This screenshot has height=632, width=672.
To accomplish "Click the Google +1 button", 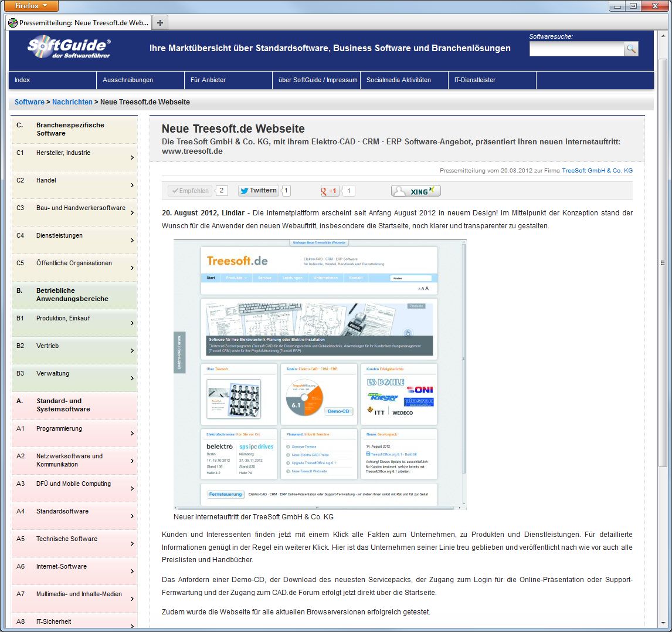I will (330, 191).
